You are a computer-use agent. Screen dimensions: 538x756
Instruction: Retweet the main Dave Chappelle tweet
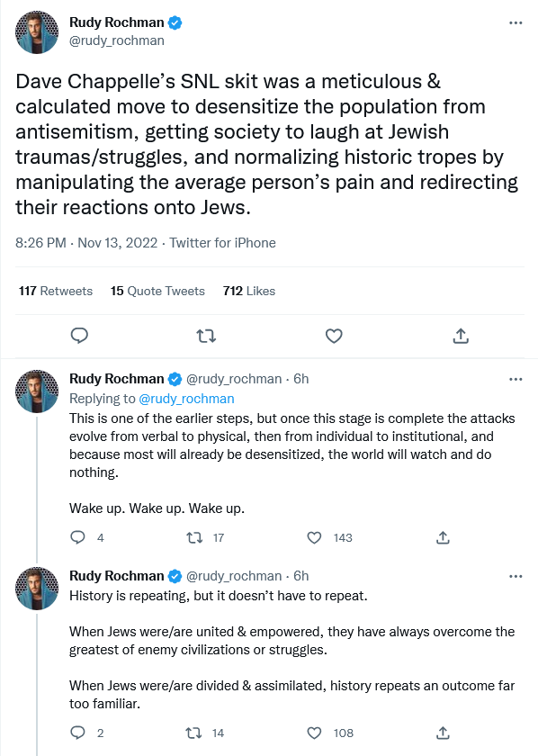(206, 336)
